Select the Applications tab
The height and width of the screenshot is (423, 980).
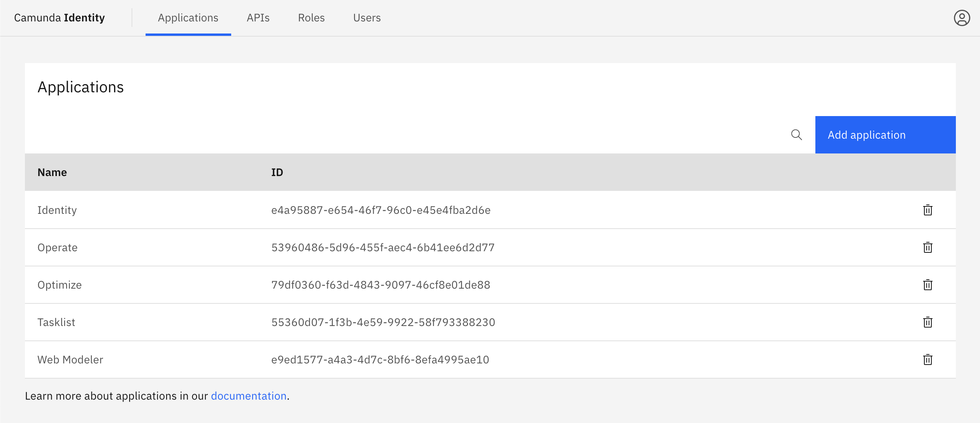[x=188, y=18]
